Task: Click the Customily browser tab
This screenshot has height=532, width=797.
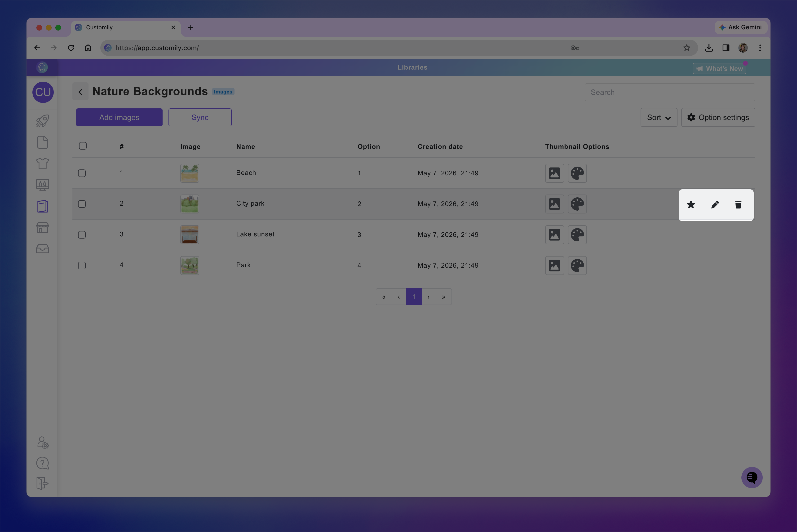Action: tap(126, 27)
